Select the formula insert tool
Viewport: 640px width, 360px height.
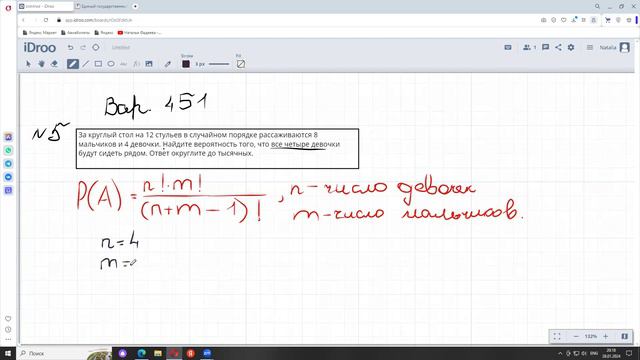point(136,64)
